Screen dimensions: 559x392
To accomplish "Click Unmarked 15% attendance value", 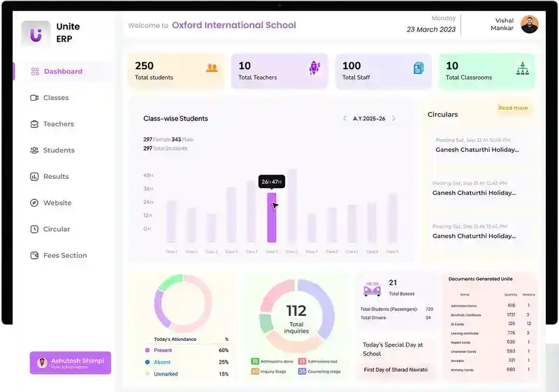I will pos(224,374).
